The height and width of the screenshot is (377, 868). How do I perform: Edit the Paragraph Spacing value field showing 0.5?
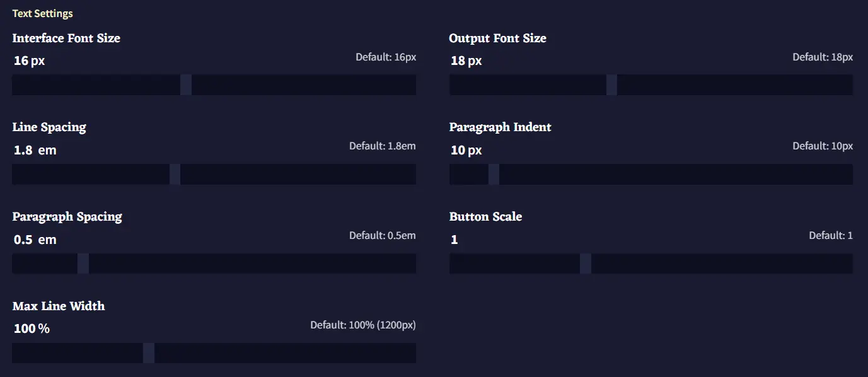(23, 240)
